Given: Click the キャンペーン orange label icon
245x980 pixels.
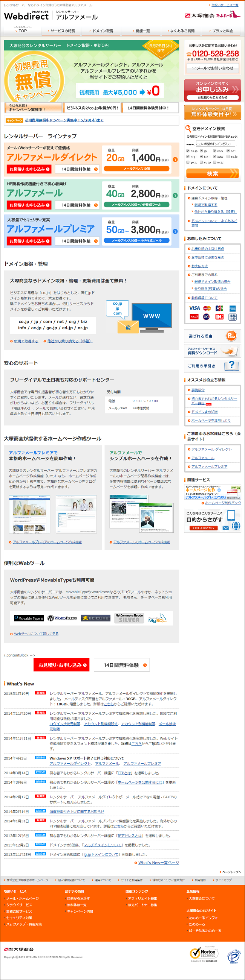Looking at the screenshot, I should pos(14,120).
